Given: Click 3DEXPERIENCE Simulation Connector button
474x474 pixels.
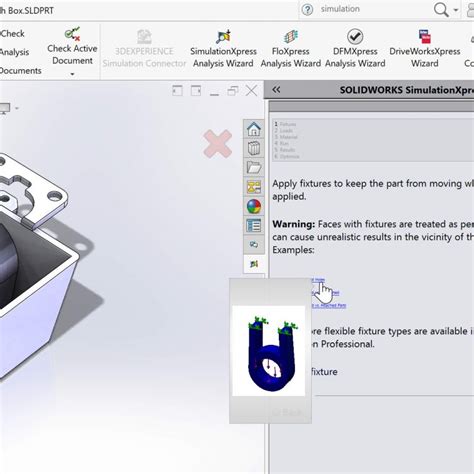Looking at the screenshot, I should click(144, 49).
